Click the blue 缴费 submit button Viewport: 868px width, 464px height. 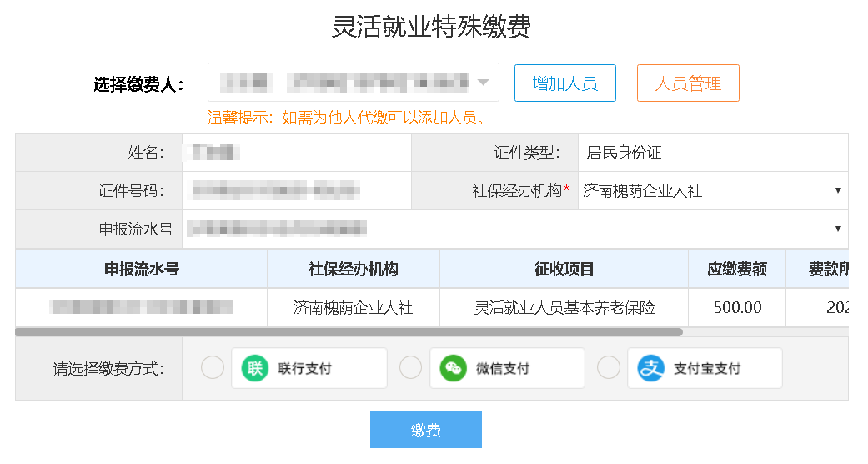pos(426,430)
